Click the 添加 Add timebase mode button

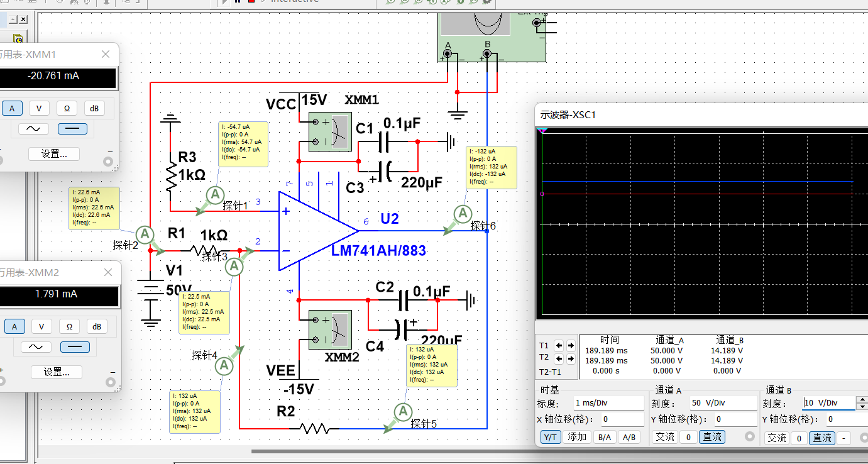click(x=577, y=437)
